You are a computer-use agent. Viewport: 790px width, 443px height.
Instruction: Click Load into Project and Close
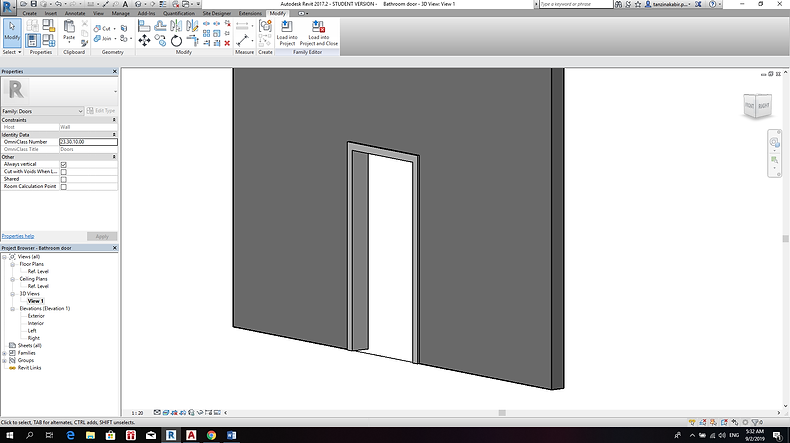(x=318, y=33)
